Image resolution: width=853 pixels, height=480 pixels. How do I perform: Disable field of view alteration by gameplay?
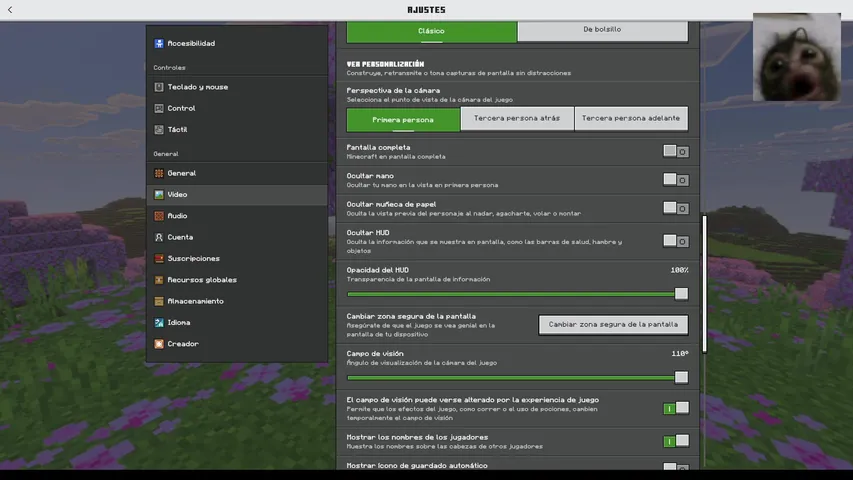click(x=676, y=408)
